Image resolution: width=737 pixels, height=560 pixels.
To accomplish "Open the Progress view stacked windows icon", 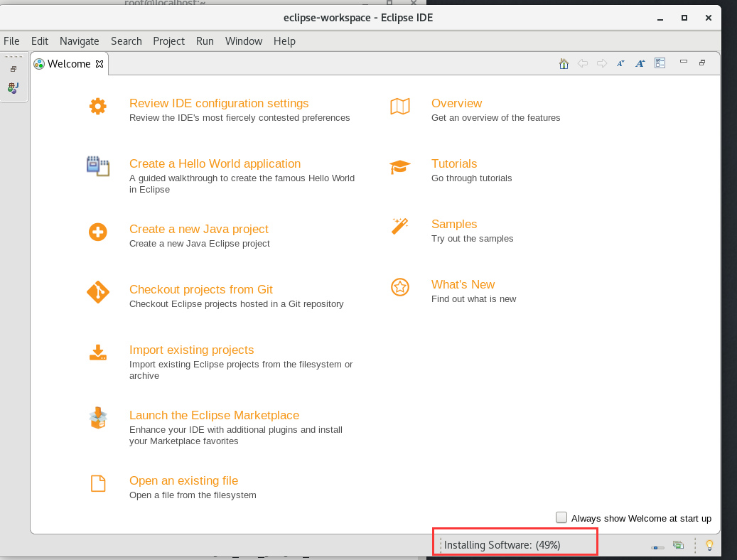I will 678,545.
